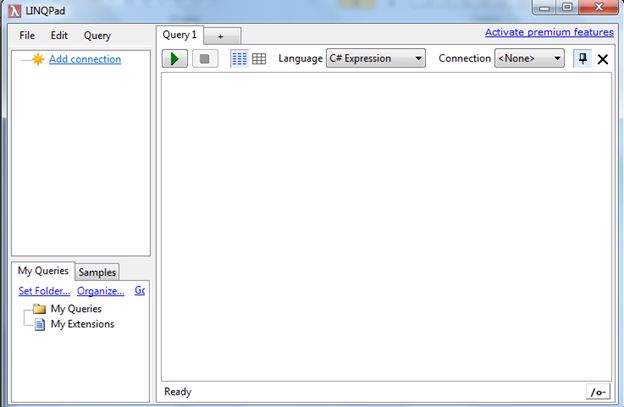Click the Set Folder... link
This screenshot has height=407, width=624.
(x=44, y=291)
